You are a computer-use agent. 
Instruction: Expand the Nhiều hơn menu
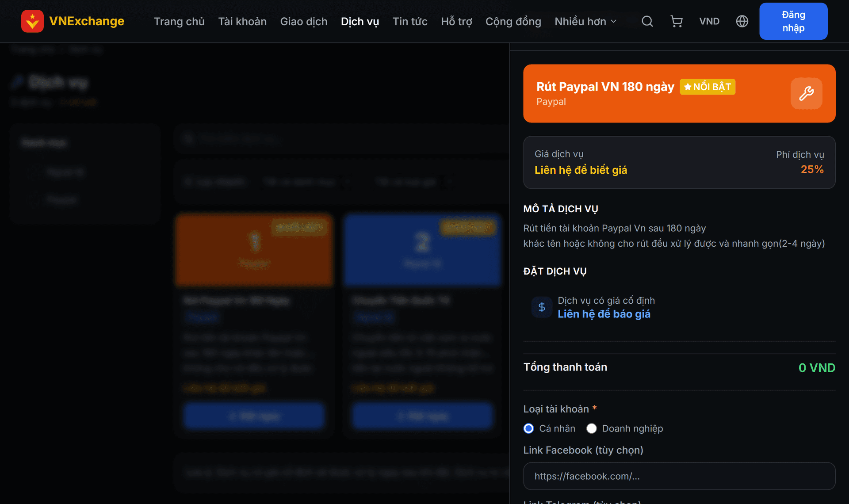coord(585,21)
